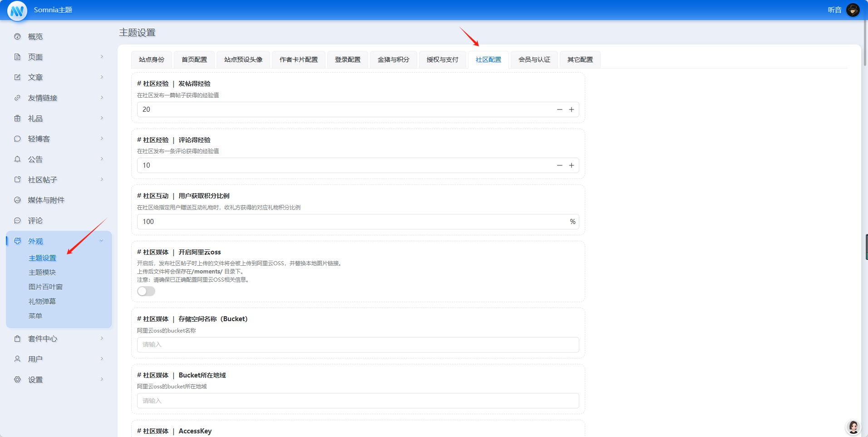Switch to the 金猪与积分 tab
Image resolution: width=868 pixels, height=437 pixels.
(393, 60)
